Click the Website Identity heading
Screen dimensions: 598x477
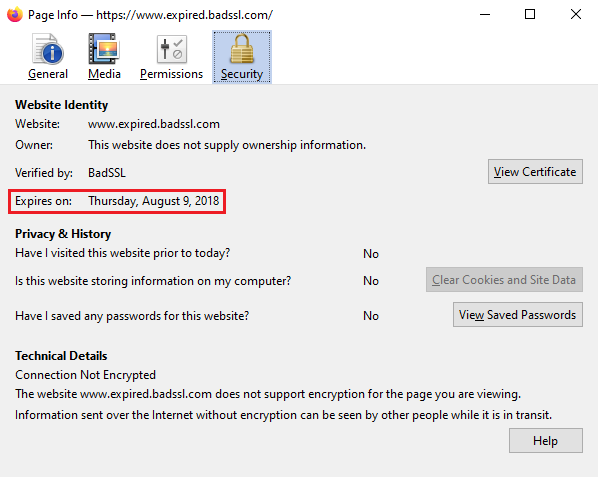[61, 105]
